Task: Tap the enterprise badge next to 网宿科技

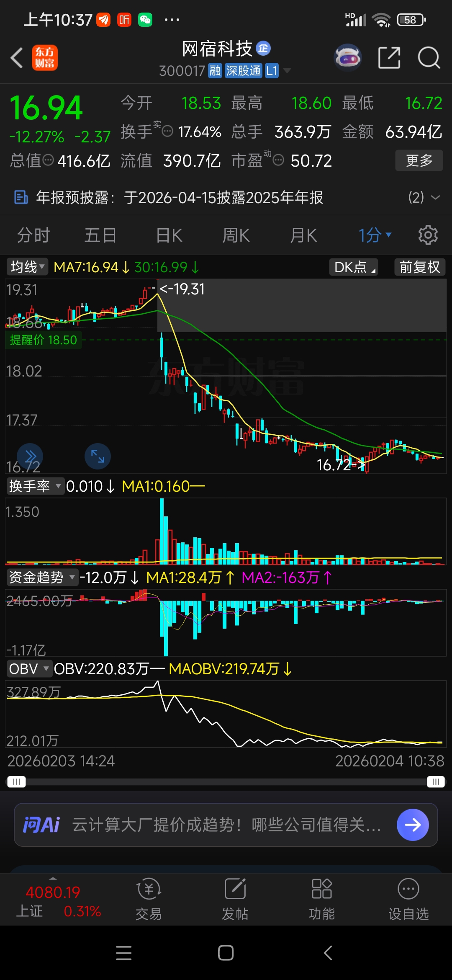Action: point(263,49)
